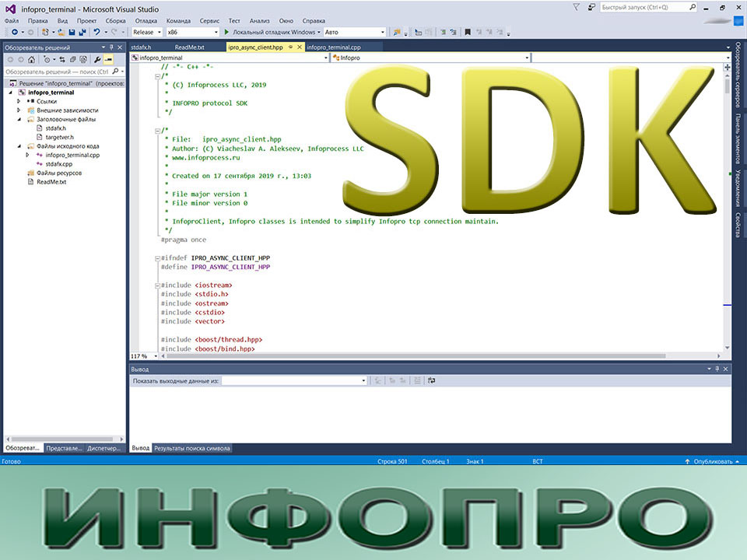The image size is (747, 560).
Task: Switch to the ReadMe.txt editor tab
Action: coord(189,47)
